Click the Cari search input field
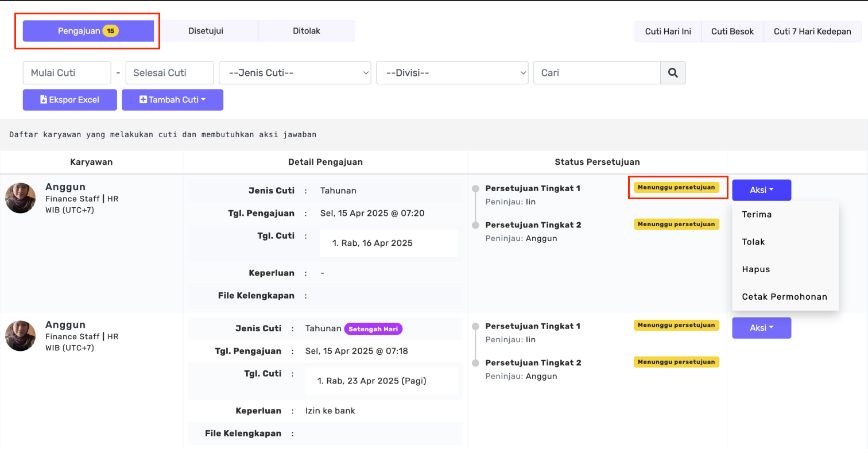The width and height of the screenshot is (868, 449). coord(596,73)
